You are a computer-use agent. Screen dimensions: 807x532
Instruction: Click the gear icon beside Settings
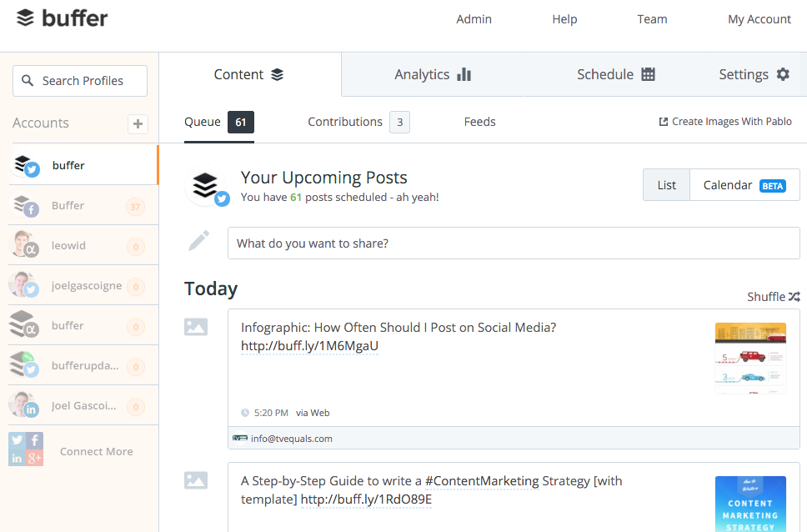[x=783, y=74]
